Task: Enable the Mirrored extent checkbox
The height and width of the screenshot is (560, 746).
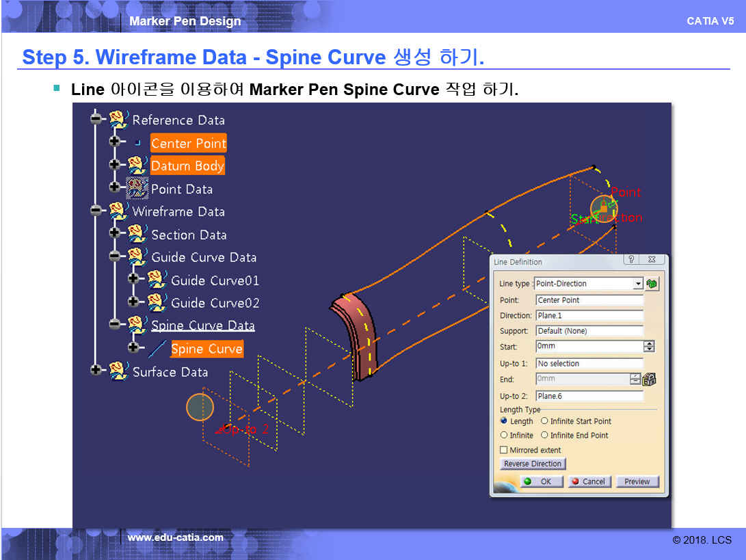Action: pos(504,450)
